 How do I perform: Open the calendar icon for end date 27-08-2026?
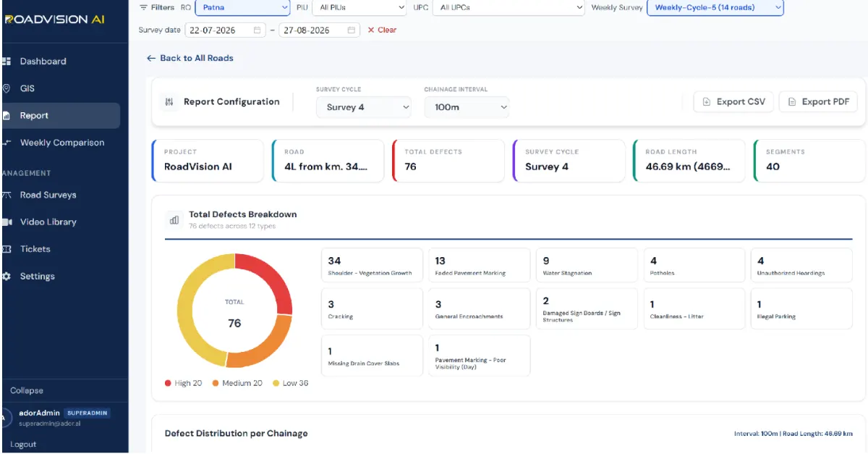pos(351,30)
